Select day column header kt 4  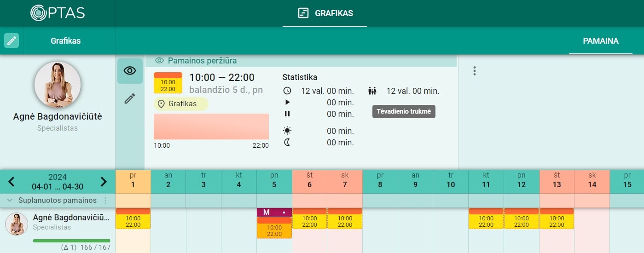coord(239,181)
